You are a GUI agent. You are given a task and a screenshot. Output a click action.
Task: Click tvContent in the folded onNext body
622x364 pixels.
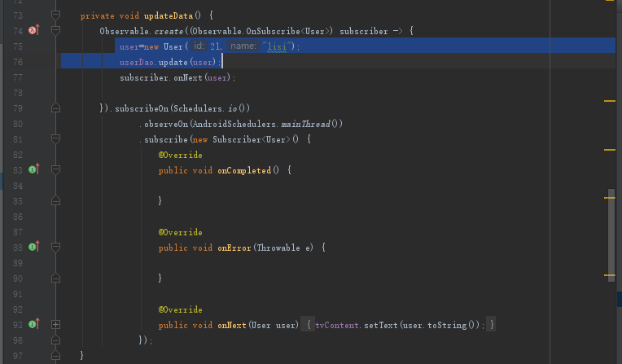click(337, 326)
